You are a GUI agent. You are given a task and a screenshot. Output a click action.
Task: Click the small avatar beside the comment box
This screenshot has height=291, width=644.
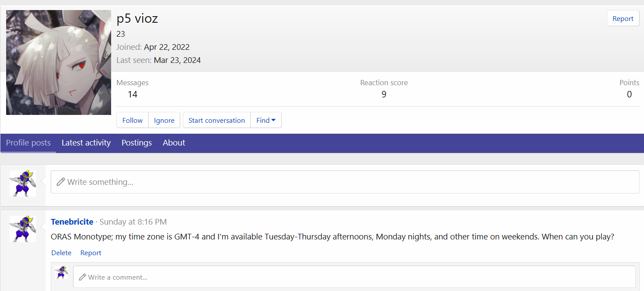[61, 272]
